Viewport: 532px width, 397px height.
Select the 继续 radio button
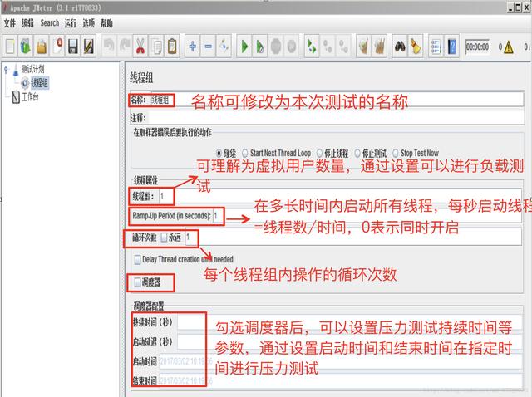219,154
